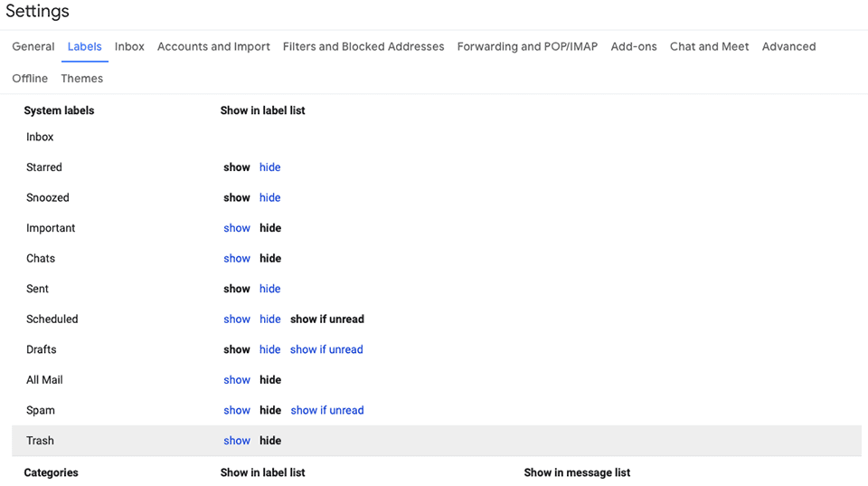Switch to the Advanced tab

pos(788,47)
